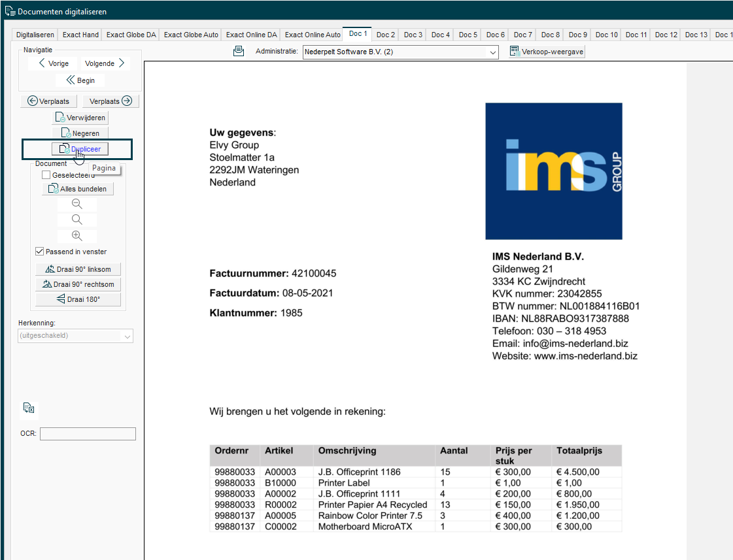Click the J.B. Officeprint 1186 description

pyautogui.click(x=359, y=472)
